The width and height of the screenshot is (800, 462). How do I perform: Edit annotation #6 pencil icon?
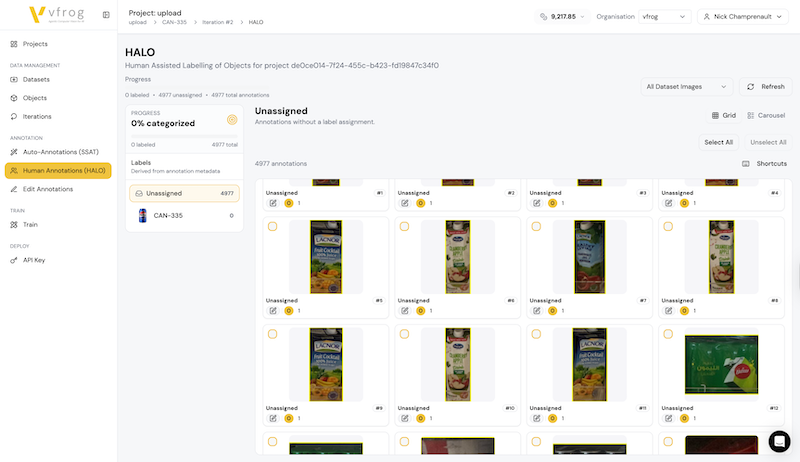405,311
